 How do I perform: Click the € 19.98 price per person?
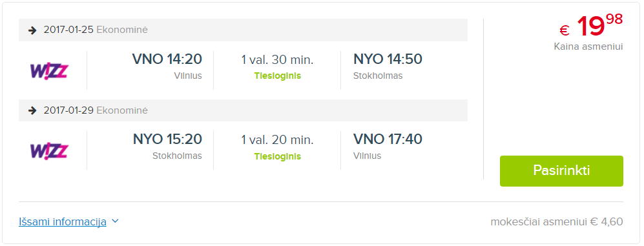[x=592, y=25]
